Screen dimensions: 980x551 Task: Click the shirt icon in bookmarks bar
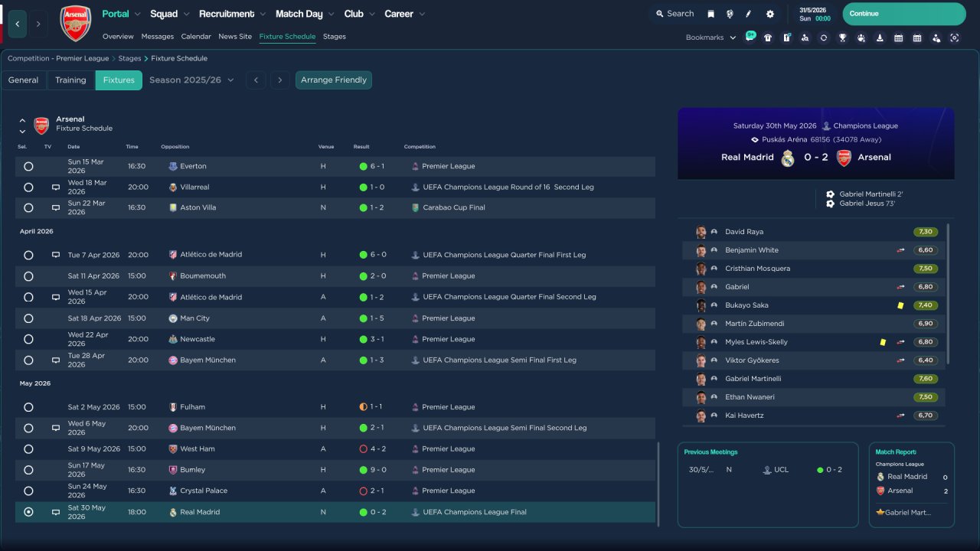[768, 37]
